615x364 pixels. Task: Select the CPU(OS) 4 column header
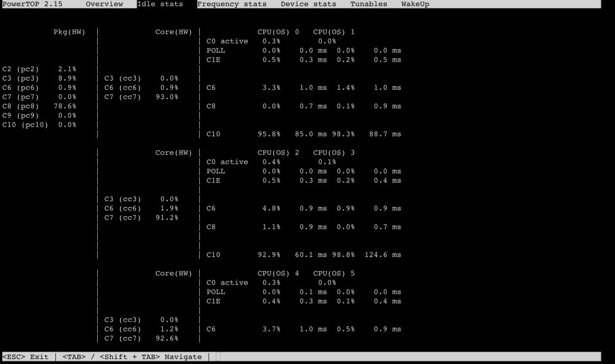coord(278,274)
